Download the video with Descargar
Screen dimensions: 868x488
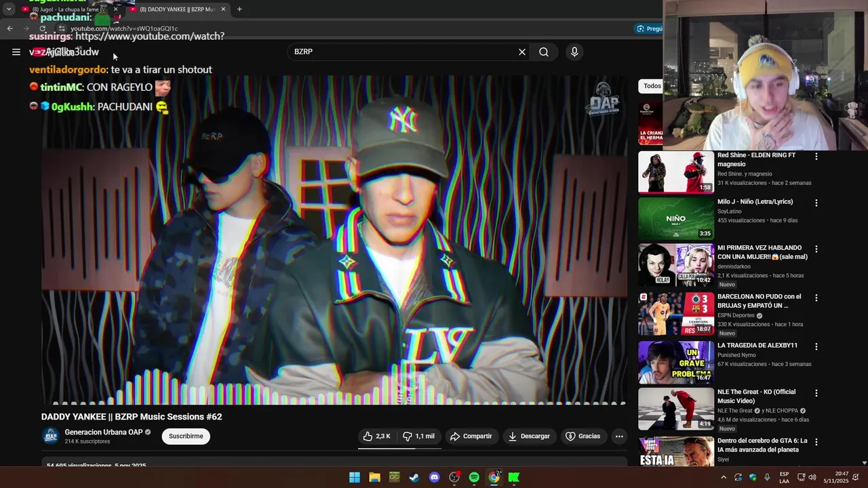530,436
